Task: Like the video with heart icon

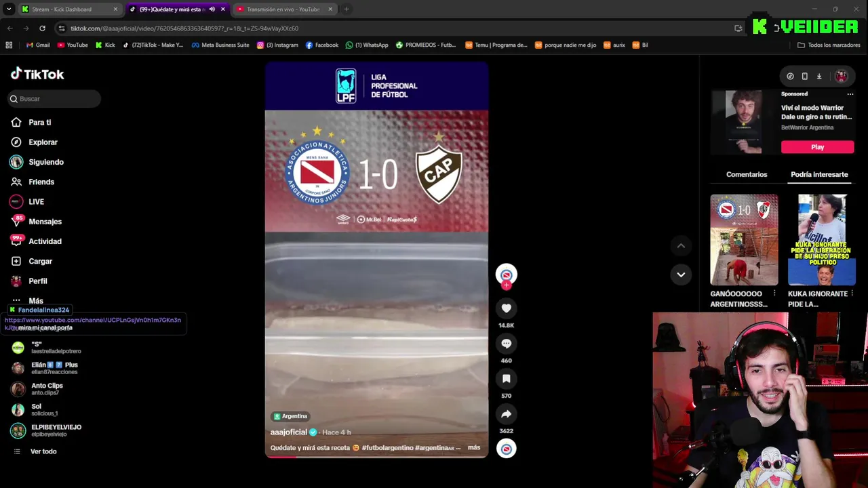Action: 507,308
